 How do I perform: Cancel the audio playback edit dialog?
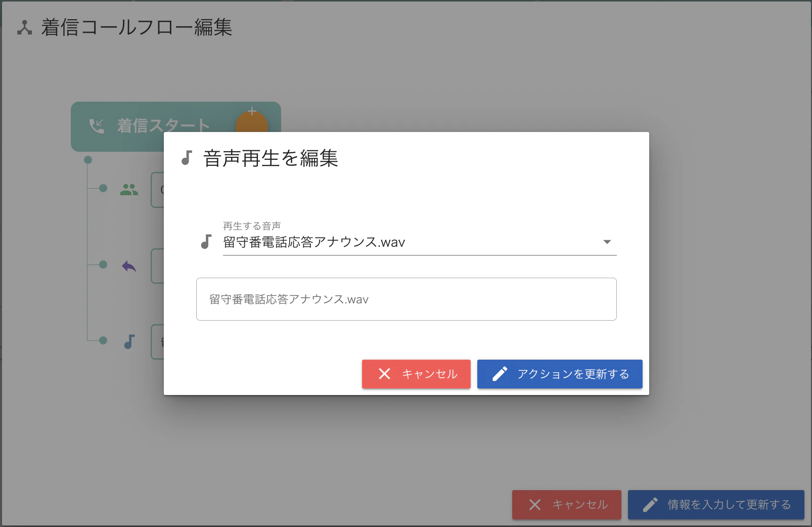(x=416, y=374)
